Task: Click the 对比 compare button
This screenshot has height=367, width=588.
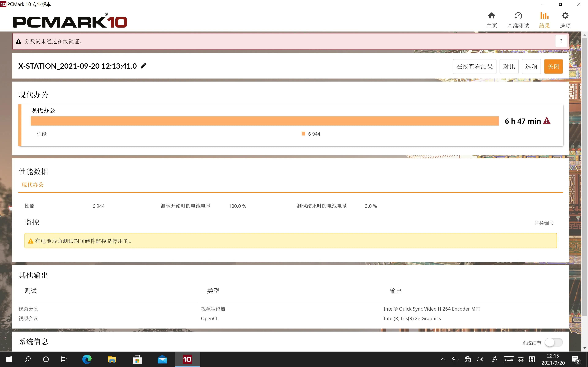Action: point(509,67)
